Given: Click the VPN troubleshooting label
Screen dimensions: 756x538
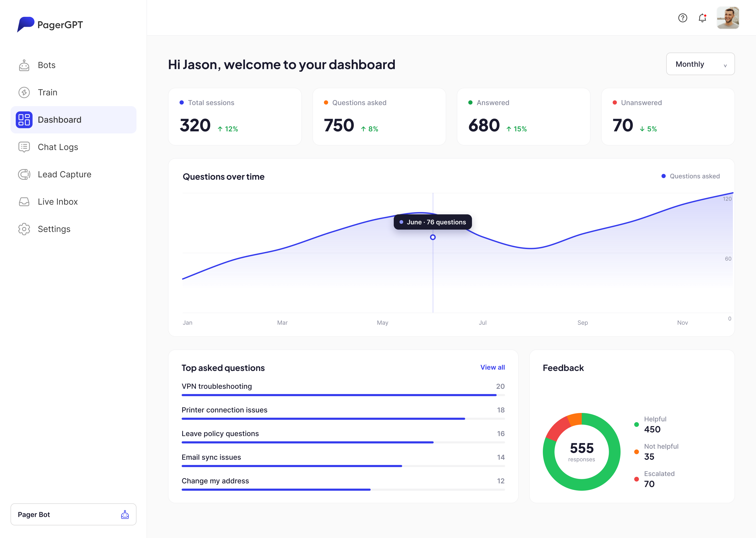Looking at the screenshot, I should 217,386.
